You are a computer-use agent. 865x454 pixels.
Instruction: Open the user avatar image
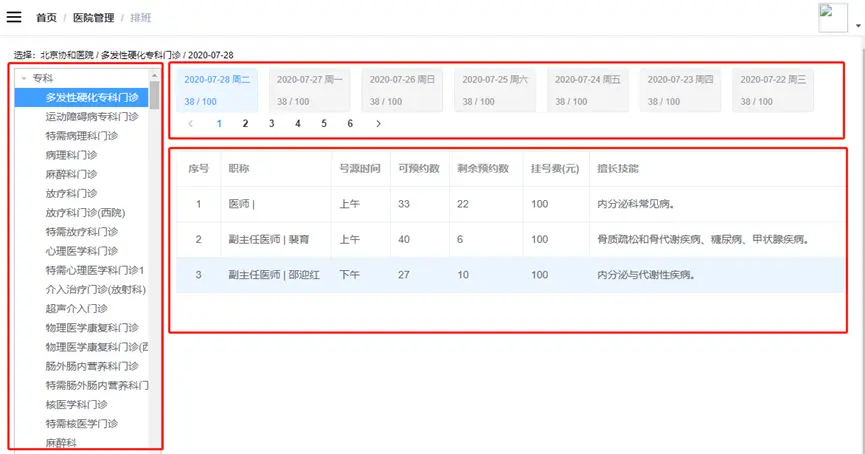click(x=832, y=18)
